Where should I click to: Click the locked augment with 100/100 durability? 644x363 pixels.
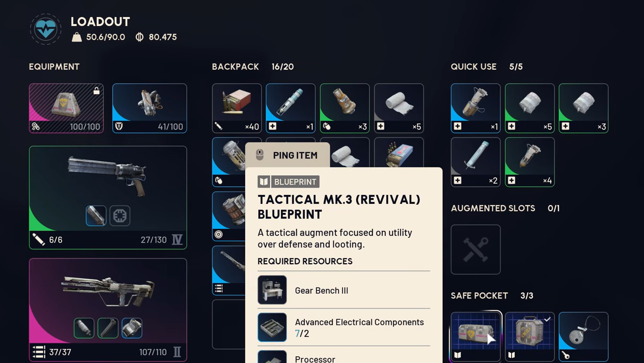[x=66, y=108]
